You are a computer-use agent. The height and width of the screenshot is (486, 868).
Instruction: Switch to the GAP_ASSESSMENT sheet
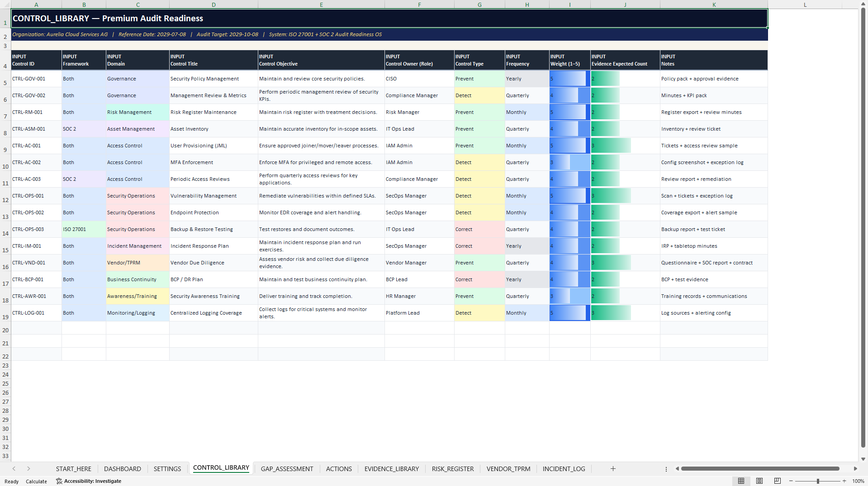(x=287, y=469)
